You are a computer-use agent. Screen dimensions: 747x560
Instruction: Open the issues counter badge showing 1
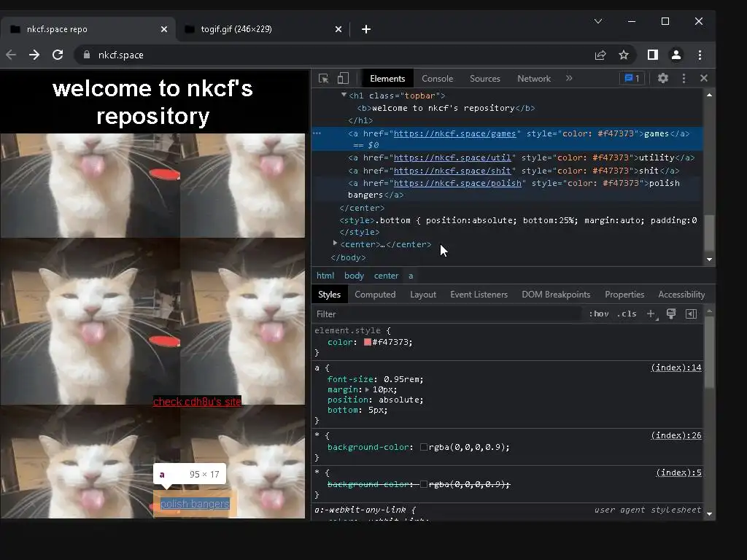pos(632,78)
